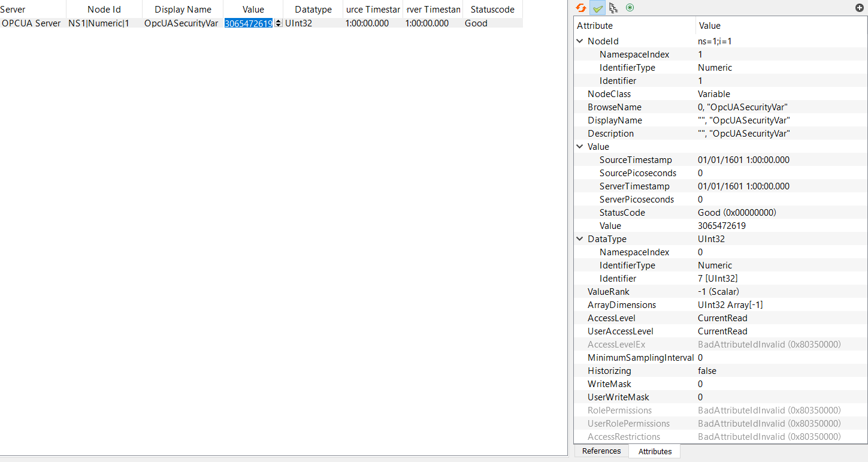
Task: Select the Attributes tab
Action: coord(654,451)
